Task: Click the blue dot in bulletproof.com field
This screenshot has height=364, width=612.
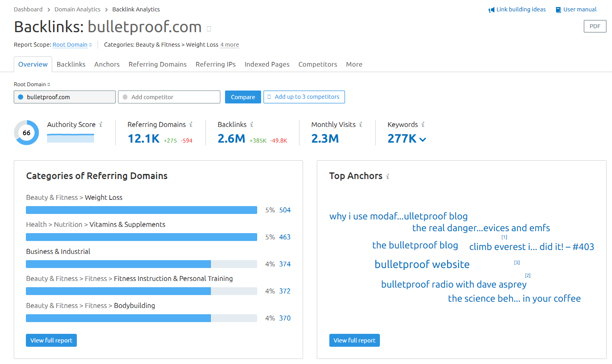Action: tap(21, 97)
